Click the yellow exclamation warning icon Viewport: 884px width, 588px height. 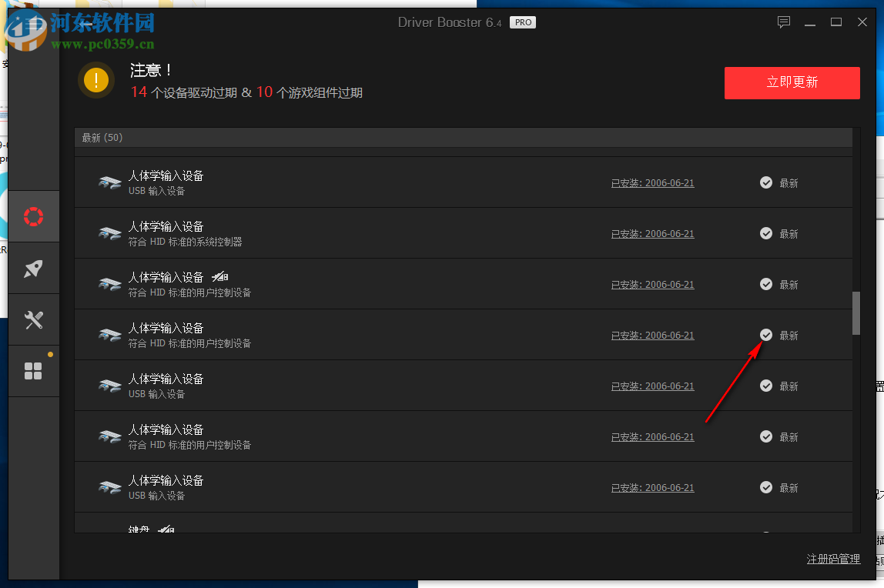point(96,80)
